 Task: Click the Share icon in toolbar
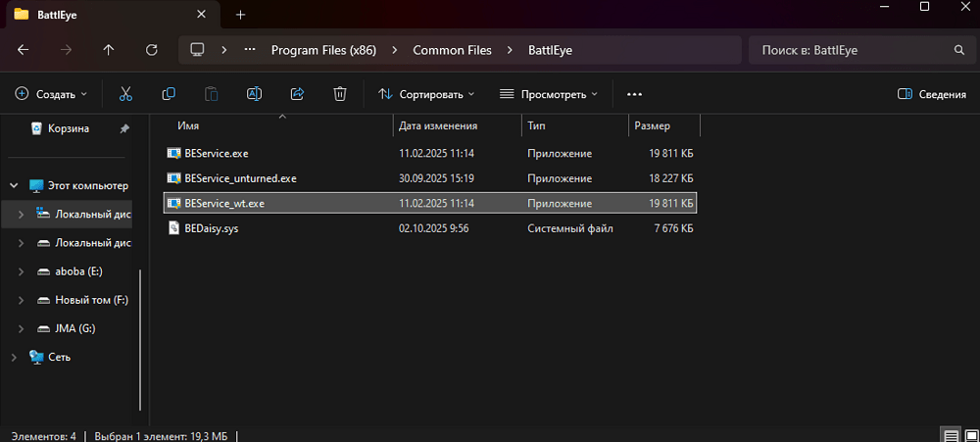[x=297, y=94]
